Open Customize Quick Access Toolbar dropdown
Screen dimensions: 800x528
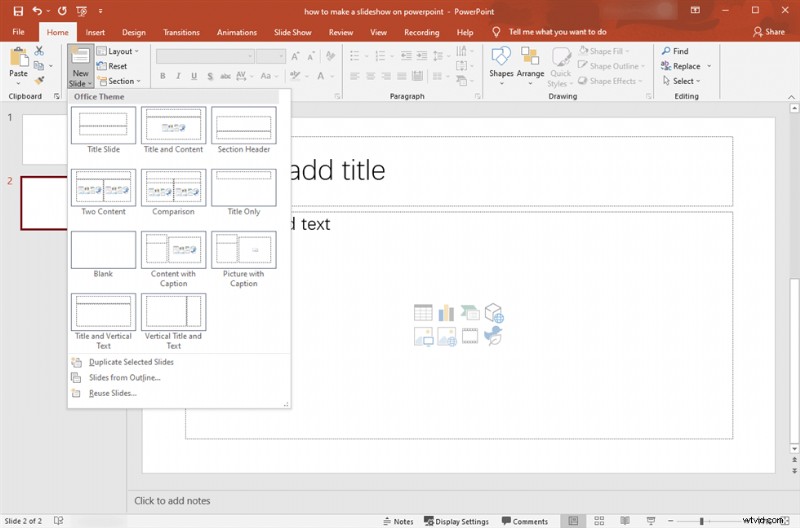[x=101, y=11]
